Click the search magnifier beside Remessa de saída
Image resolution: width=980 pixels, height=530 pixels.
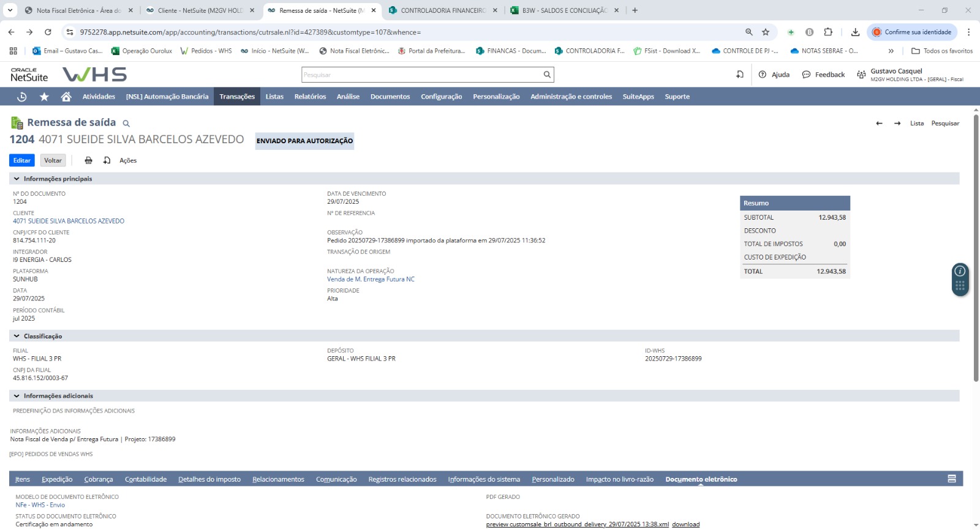[126, 124]
